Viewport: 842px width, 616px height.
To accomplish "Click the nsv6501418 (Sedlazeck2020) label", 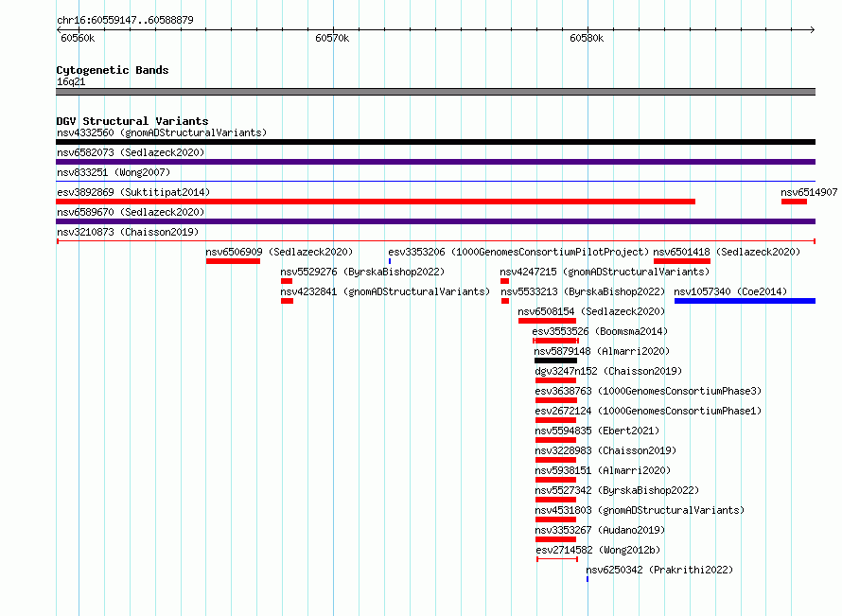I will [727, 252].
